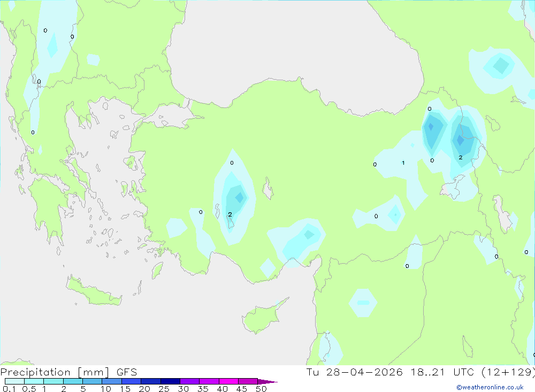Click the '50' legend scale label
The width and height of the screenshot is (535, 392).
(x=261, y=389)
